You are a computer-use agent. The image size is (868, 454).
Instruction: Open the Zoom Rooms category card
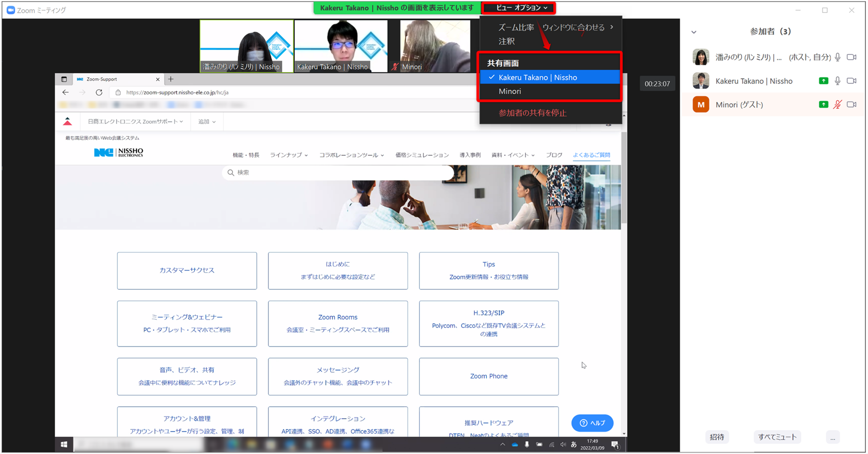(338, 324)
